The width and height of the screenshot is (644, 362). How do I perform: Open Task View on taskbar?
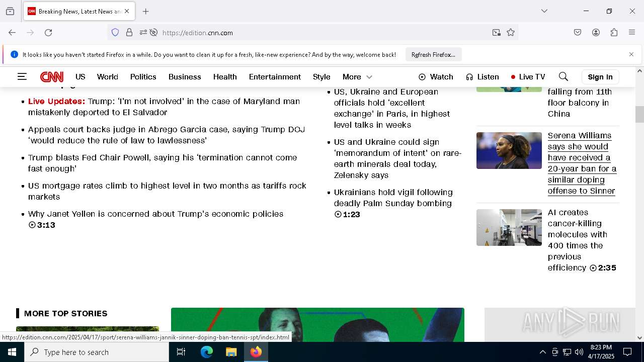(181, 352)
